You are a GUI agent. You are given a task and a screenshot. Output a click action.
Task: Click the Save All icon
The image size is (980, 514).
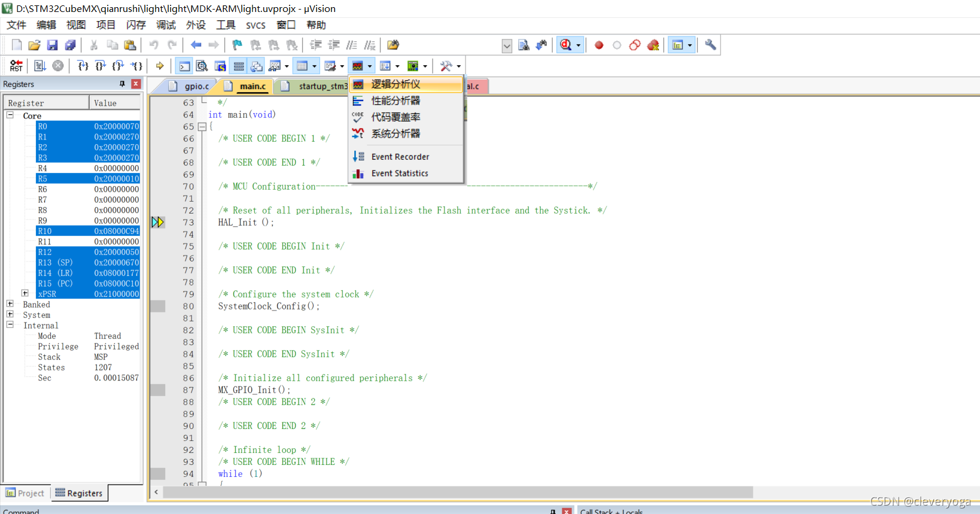tap(71, 45)
